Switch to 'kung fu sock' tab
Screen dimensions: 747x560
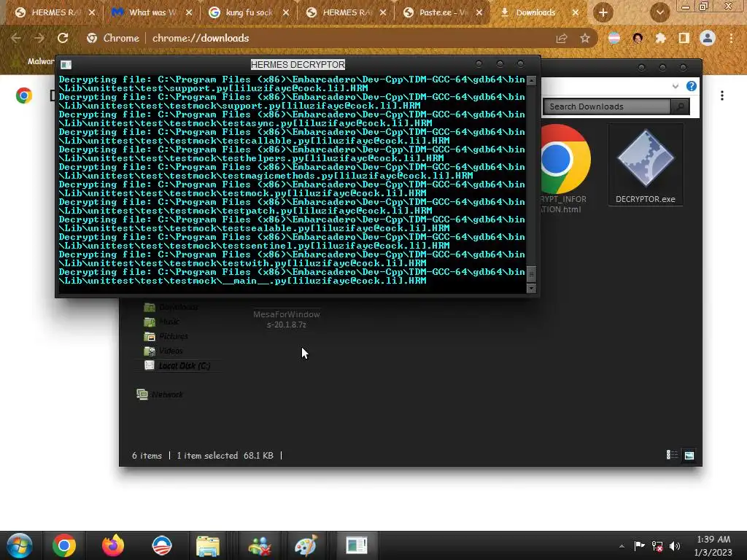[x=248, y=12]
